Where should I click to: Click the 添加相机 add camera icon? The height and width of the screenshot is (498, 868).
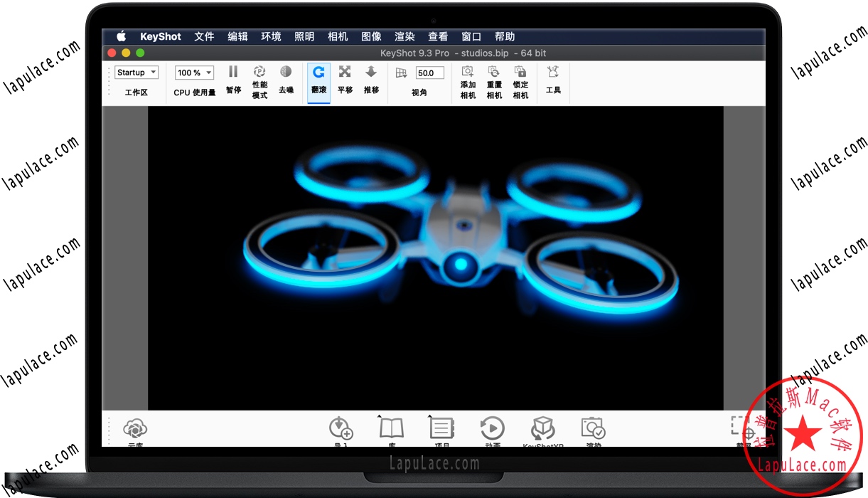[x=468, y=71]
